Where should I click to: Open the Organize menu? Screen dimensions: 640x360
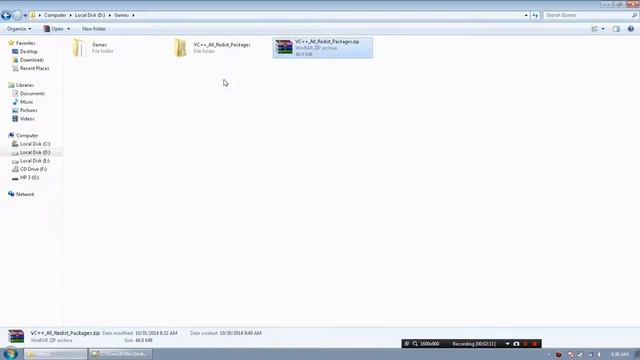(x=19, y=29)
